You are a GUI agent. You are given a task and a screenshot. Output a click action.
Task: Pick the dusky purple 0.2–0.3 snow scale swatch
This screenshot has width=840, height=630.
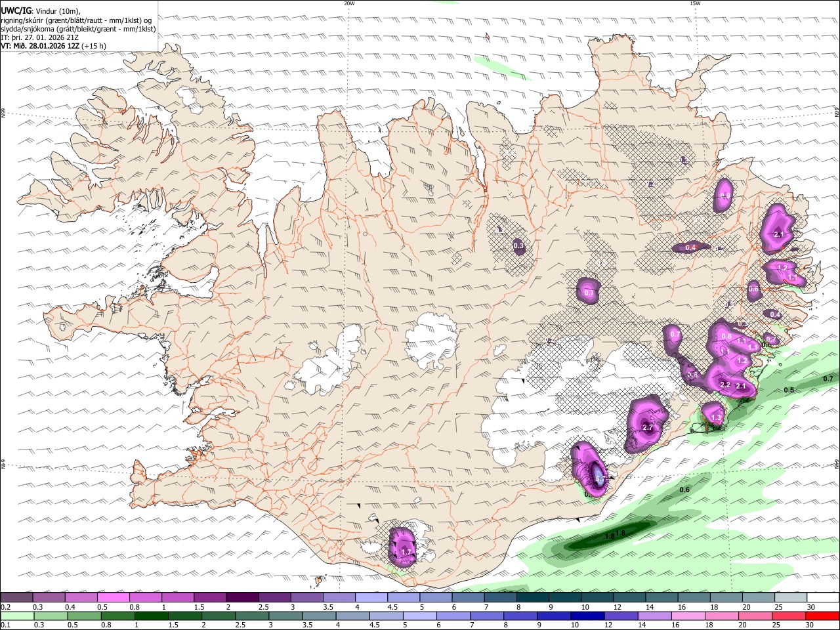(16, 597)
